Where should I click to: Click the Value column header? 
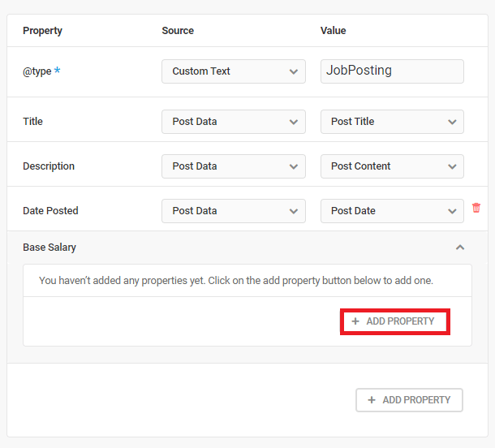click(333, 31)
